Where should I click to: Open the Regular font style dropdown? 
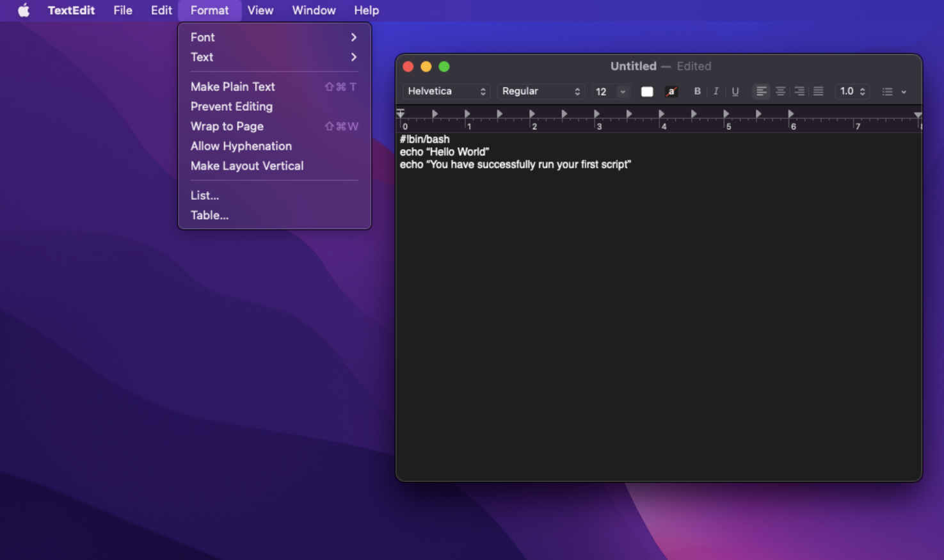(541, 92)
